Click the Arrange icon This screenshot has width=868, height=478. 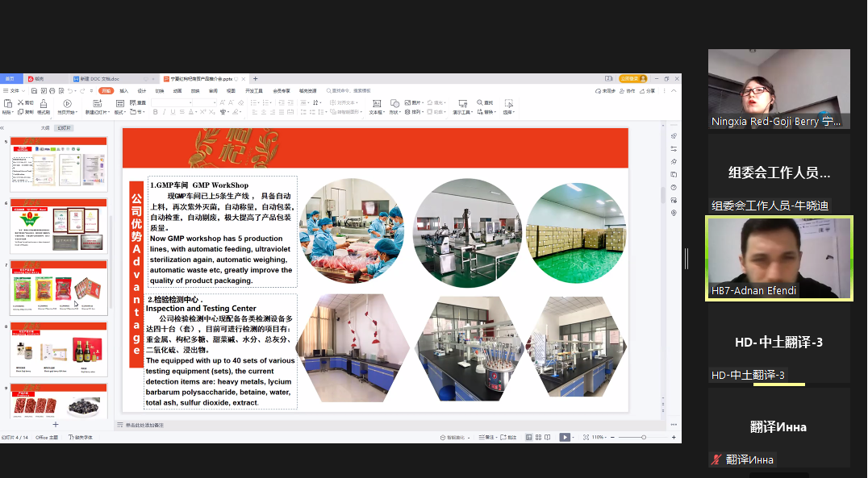click(x=407, y=112)
